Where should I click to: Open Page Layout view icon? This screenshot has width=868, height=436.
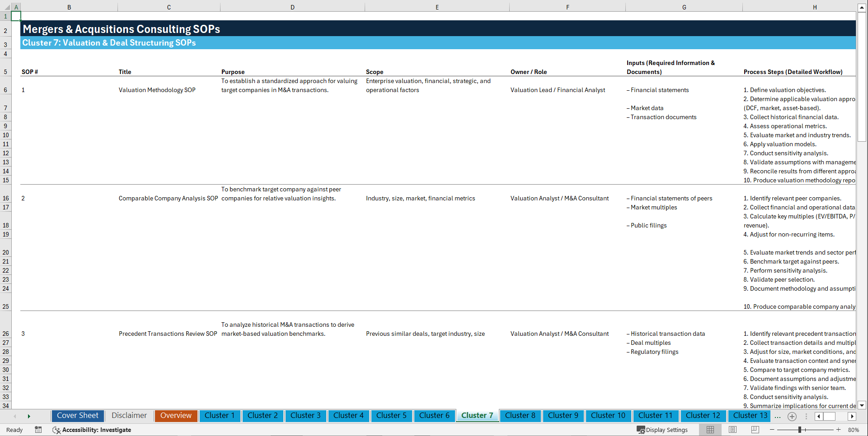coord(732,429)
